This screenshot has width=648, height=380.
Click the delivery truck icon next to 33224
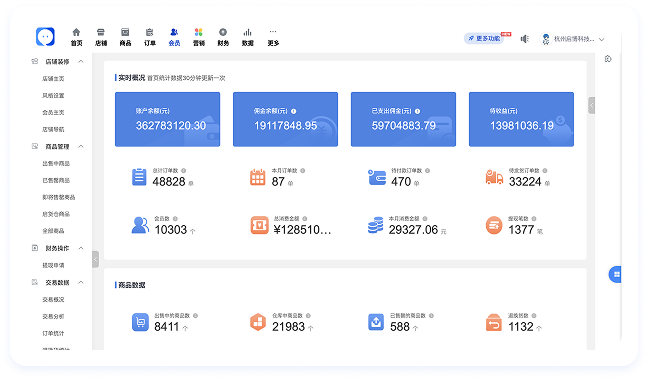(494, 177)
